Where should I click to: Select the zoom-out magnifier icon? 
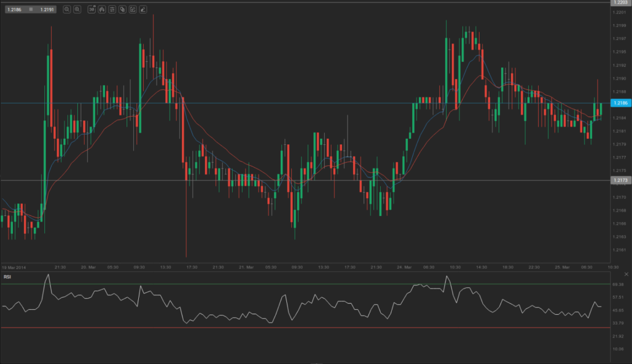pyautogui.click(x=67, y=9)
